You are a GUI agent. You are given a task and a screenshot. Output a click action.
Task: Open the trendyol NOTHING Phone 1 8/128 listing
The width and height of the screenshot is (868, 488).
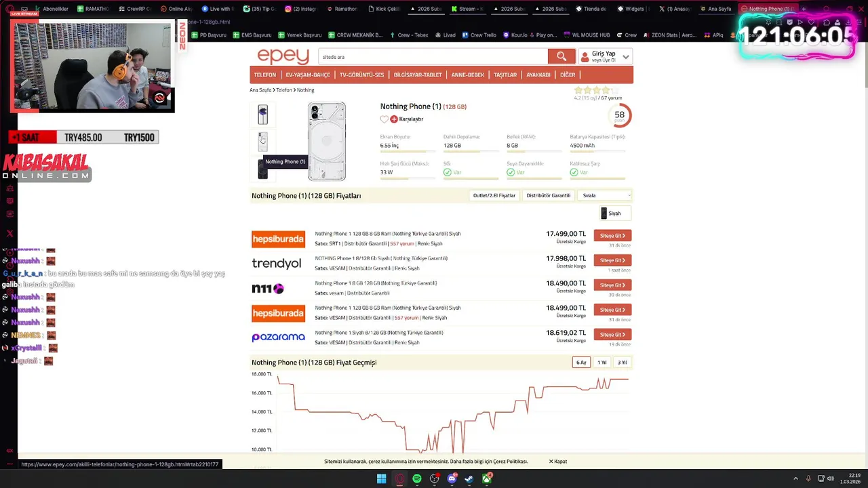pyautogui.click(x=381, y=258)
